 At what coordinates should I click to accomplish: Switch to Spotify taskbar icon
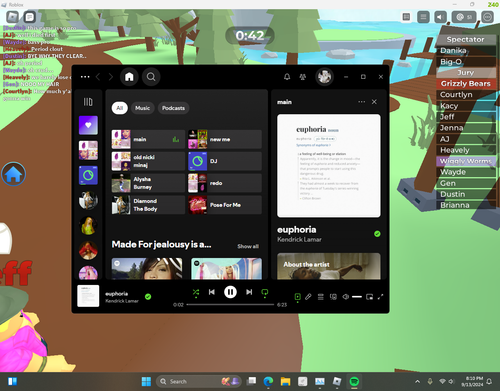pos(354,381)
